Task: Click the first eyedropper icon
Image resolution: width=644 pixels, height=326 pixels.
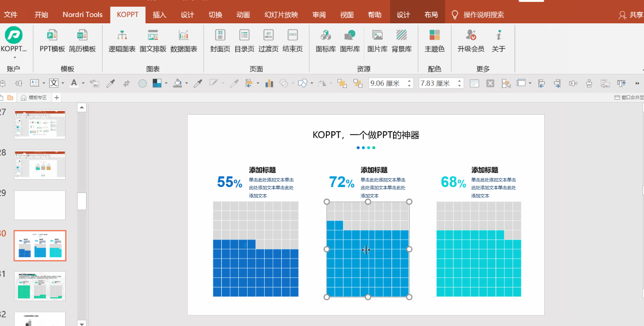Action: tap(110, 83)
